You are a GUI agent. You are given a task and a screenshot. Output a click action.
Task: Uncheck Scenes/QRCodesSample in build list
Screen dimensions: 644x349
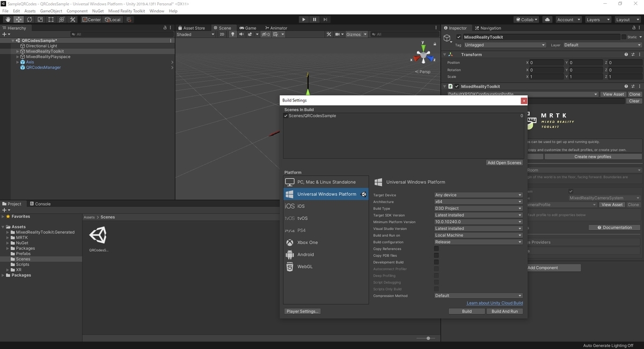[286, 116]
